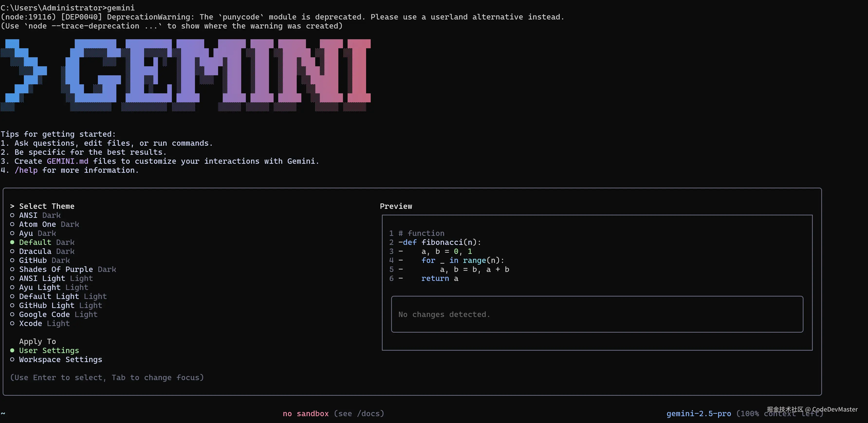Image resolution: width=868 pixels, height=423 pixels.
Task: Choose the ANSI Light theme
Action: coord(51,278)
